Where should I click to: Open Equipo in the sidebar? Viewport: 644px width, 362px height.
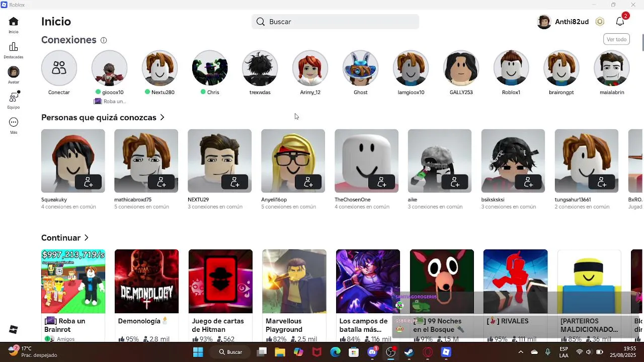point(14,97)
